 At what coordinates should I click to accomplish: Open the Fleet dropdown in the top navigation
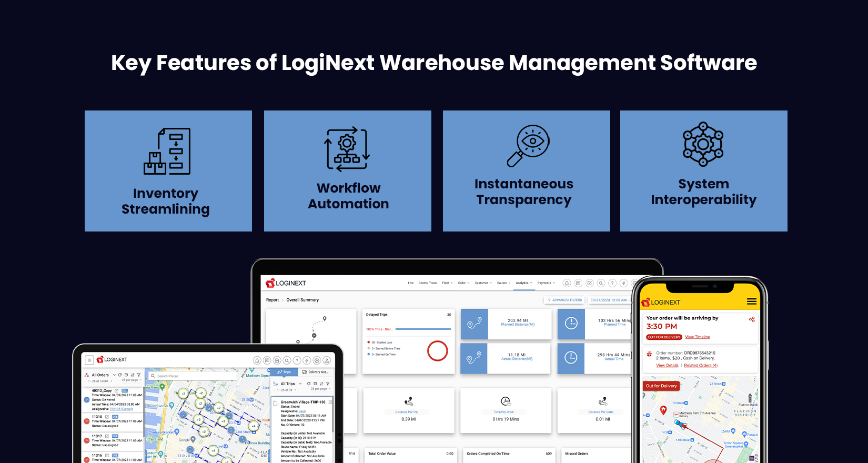pos(447,283)
